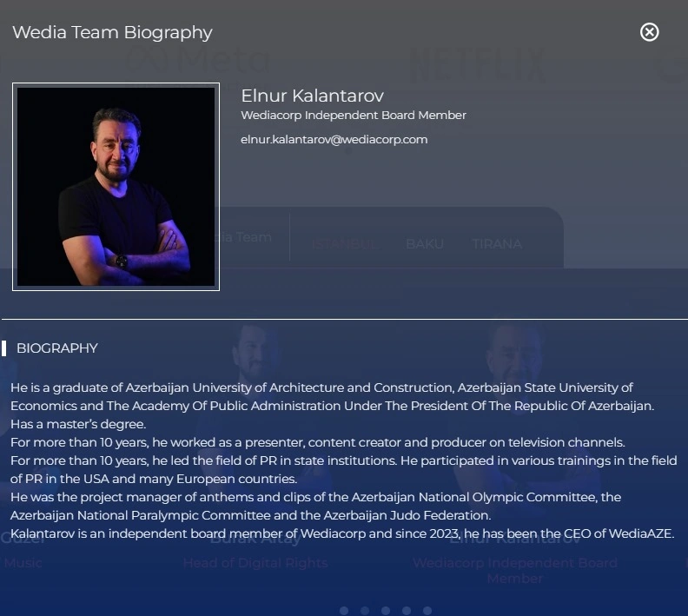The width and height of the screenshot is (688, 616).
Task: Open Elnur Kalantarov's profile photo
Action: tap(116, 187)
